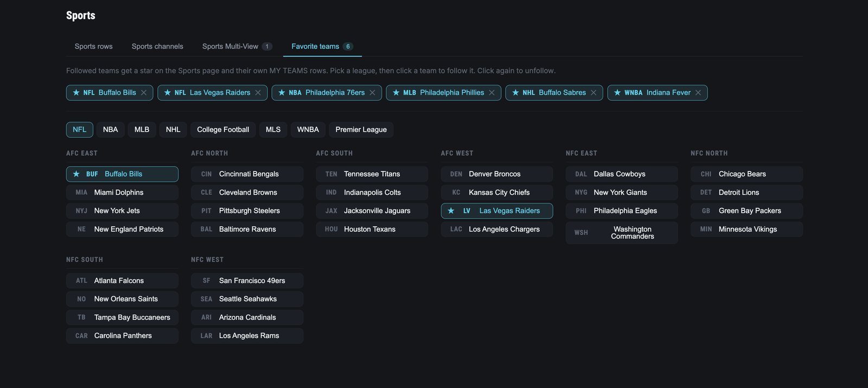Select Kansas City Chiefs team

497,193
